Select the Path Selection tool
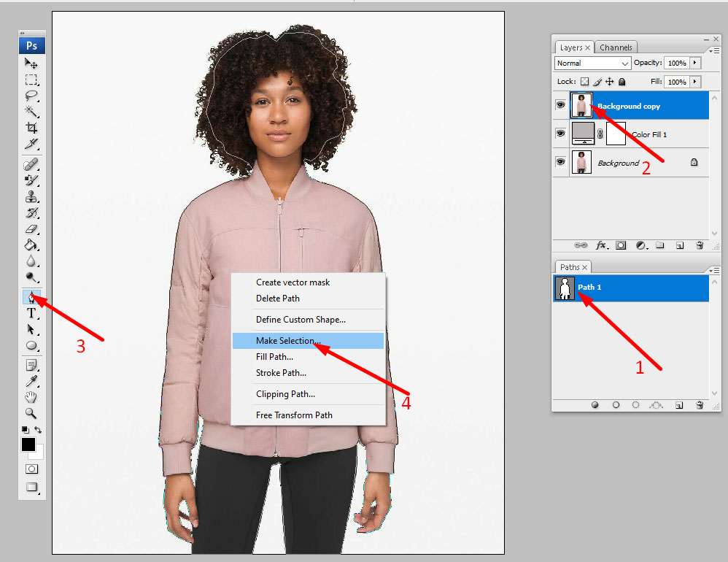 click(x=31, y=329)
